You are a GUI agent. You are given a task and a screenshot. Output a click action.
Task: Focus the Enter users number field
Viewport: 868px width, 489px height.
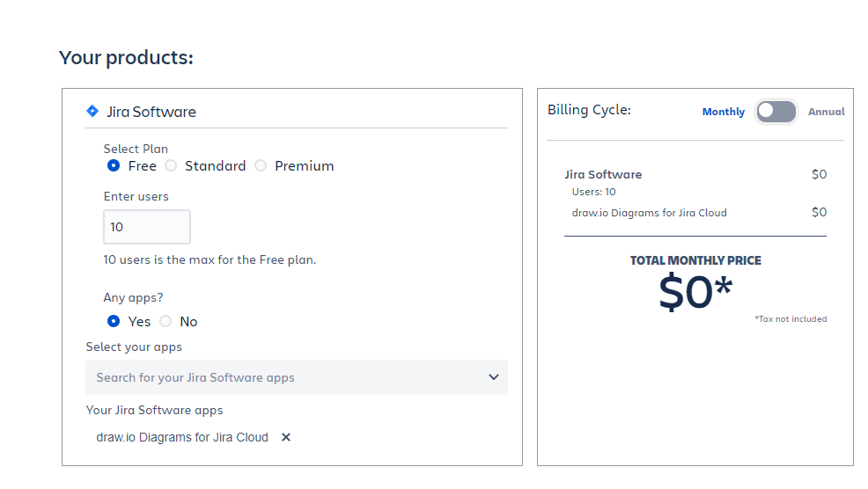pos(146,227)
